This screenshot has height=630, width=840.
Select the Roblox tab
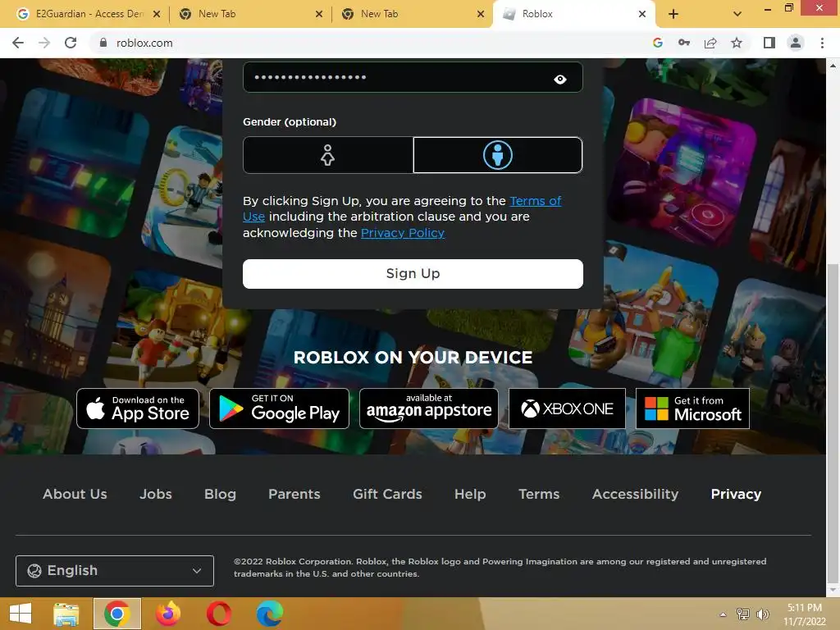pyautogui.click(x=574, y=14)
